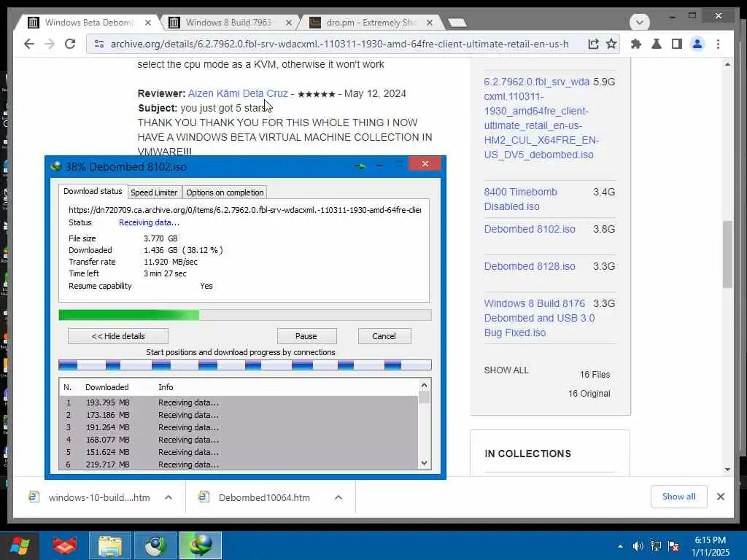Open Internet Download Manager taskbar icon

(201, 545)
